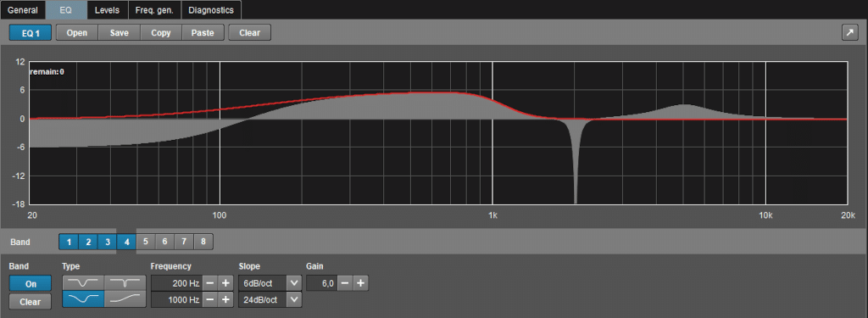Copy the EQ settings
The height and width of the screenshot is (318, 868).
(161, 33)
